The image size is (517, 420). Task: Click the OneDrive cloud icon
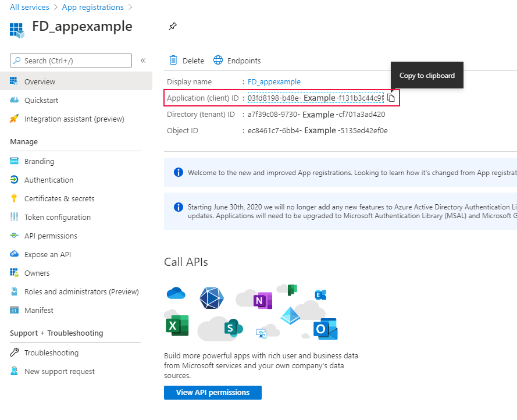(x=176, y=293)
